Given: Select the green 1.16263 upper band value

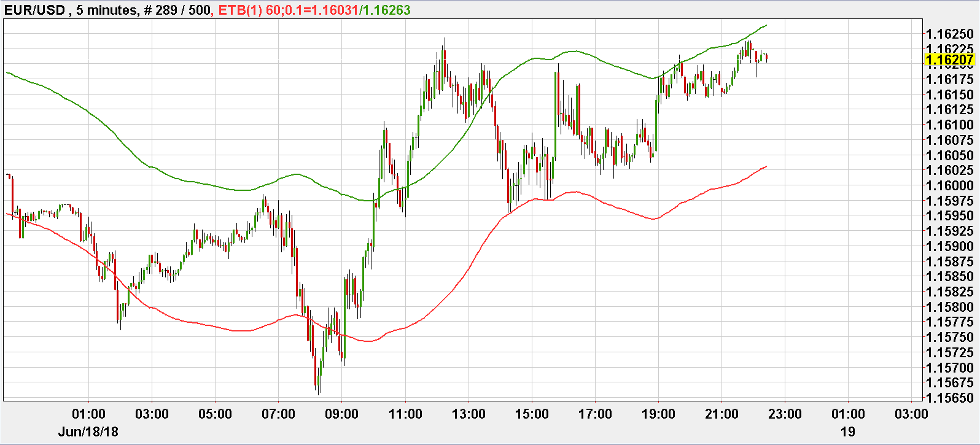Looking at the screenshot, I should point(386,10).
